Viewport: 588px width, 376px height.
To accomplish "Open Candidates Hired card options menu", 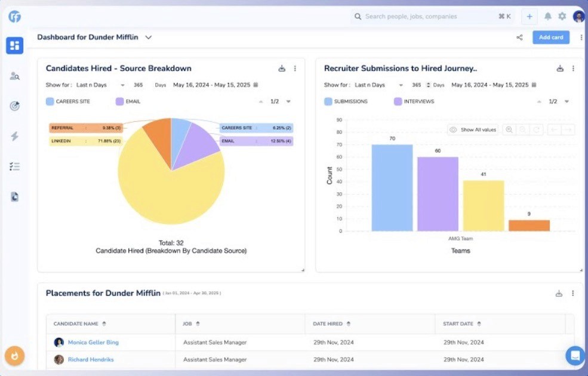I will coord(295,69).
